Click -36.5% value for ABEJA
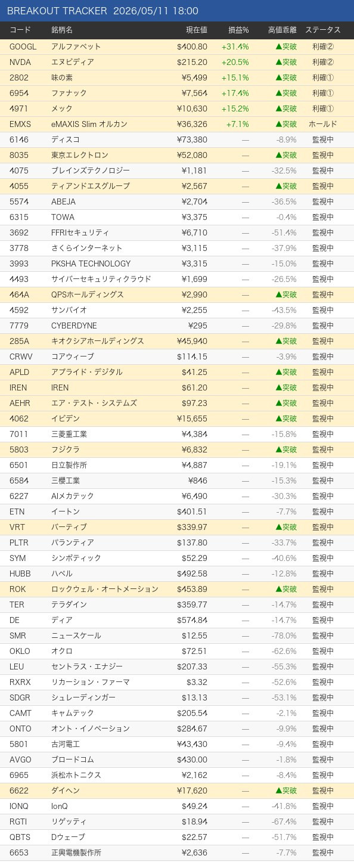Screen dimensions: 354x868 [284, 201]
